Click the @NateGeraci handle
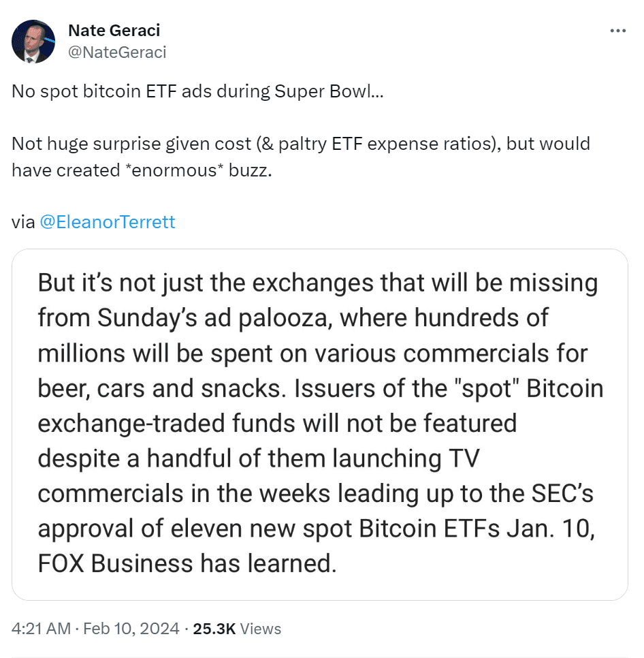Image resolution: width=644 pixels, height=658 pixels. (x=117, y=52)
